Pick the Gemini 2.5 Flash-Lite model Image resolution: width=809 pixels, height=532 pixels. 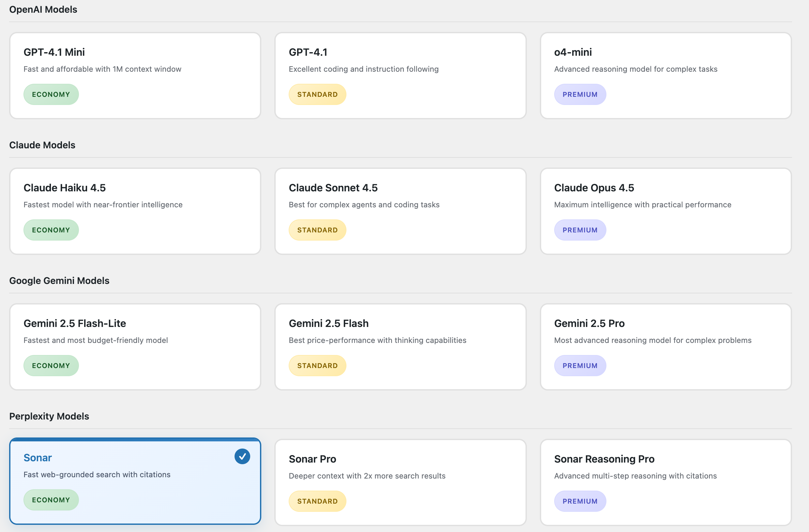tap(135, 347)
